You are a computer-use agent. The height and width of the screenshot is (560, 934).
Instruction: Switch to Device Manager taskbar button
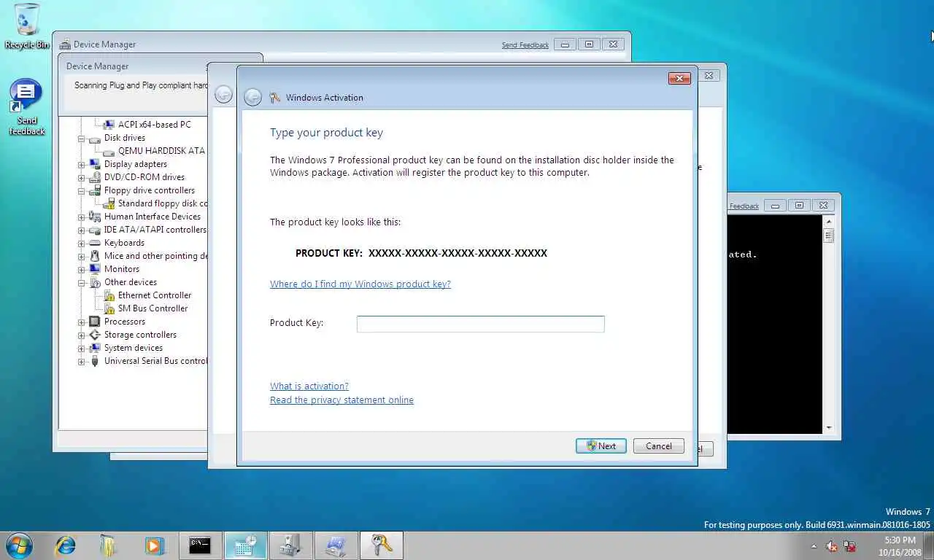tap(290, 545)
